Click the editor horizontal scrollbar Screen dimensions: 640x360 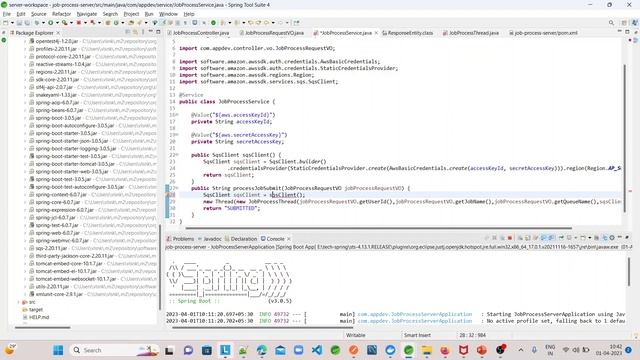point(378,228)
